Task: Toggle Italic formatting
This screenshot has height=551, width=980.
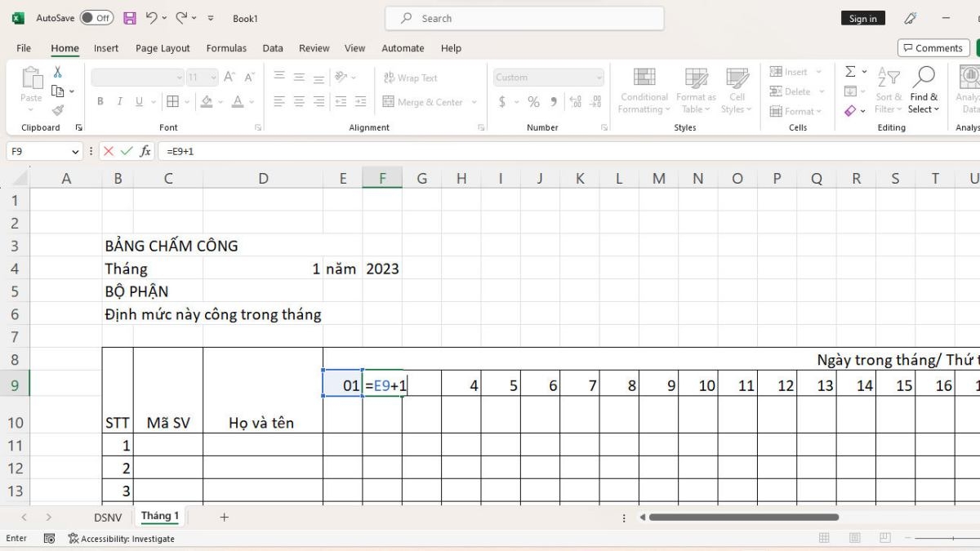Action: 119,102
